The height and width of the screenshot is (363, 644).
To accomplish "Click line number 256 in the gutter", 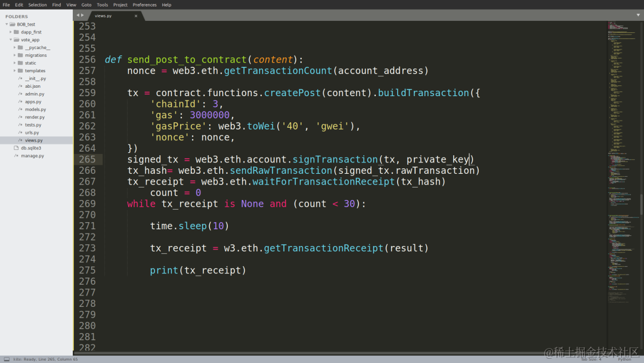I will (x=87, y=60).
